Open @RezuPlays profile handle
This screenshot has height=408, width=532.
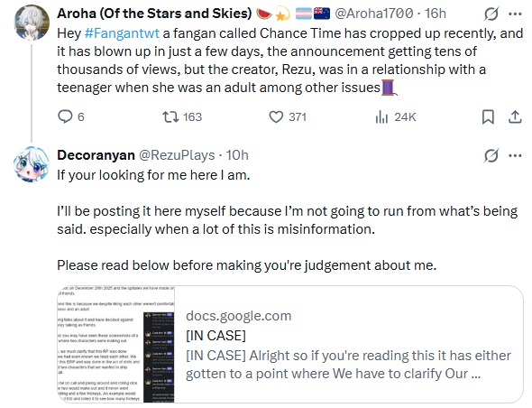(177, 155)
